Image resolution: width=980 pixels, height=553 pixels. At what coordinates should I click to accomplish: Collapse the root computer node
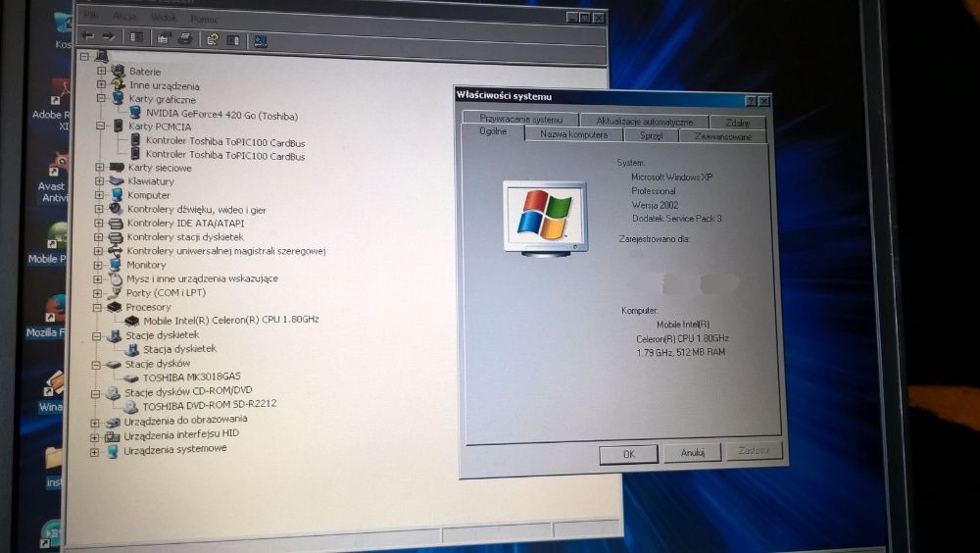(x=84, y=56)
